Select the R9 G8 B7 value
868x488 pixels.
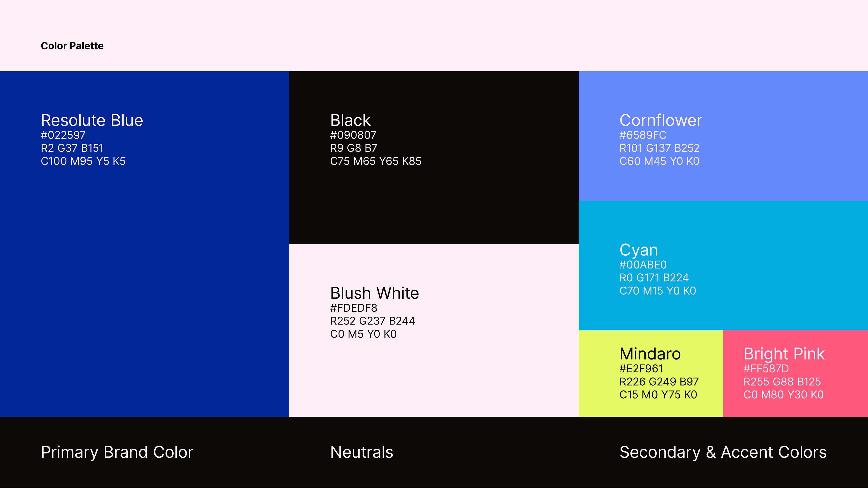click(x=354, y=148)
